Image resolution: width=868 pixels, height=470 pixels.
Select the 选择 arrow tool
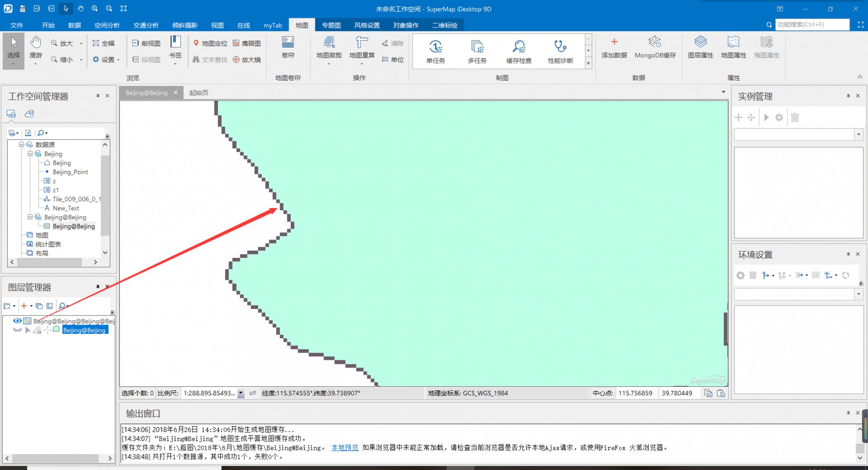tap(13, 50)
